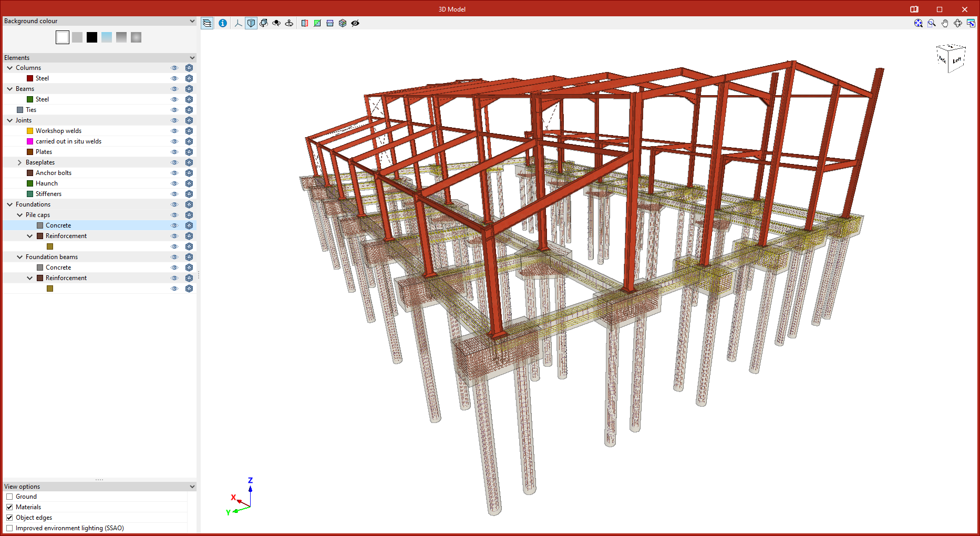The image size is (980, 536).
Task: Select Concrete under Foundation beams
Action: point(99,267)
